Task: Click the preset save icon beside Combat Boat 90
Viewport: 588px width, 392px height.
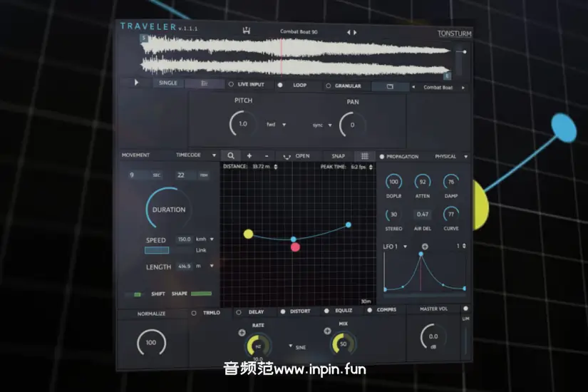Action: 246,31
